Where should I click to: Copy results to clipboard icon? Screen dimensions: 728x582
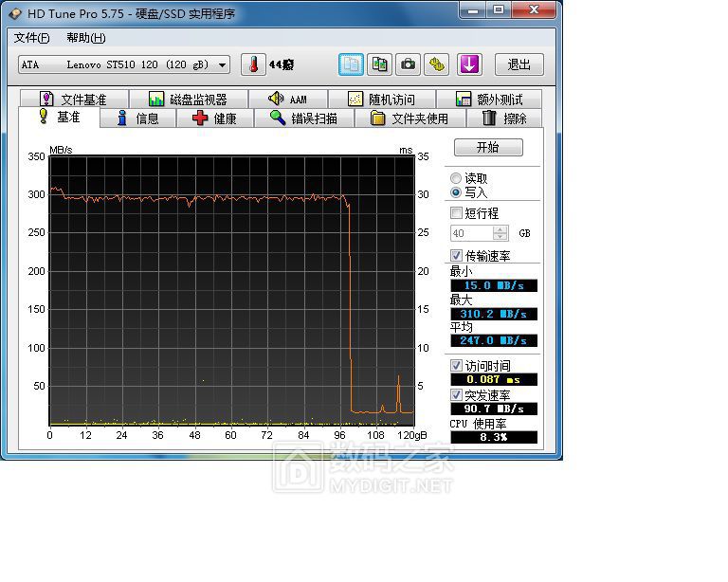click(352, 64)
